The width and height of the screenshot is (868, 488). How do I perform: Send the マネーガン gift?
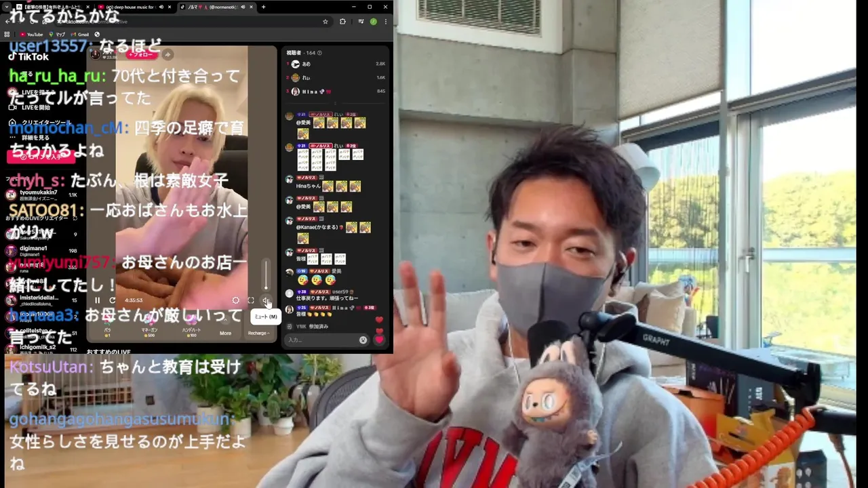[149, 325]
